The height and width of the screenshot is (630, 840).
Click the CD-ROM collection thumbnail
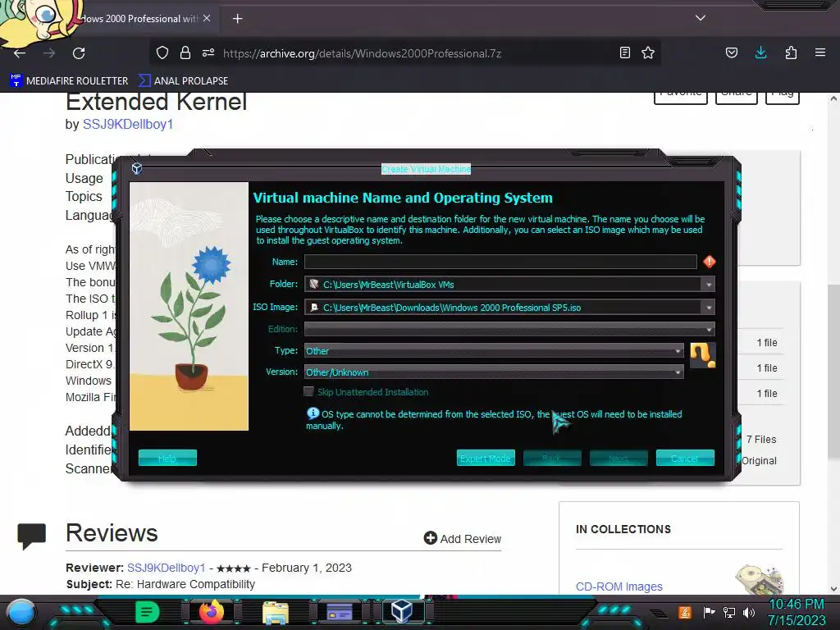coord(759,579)
